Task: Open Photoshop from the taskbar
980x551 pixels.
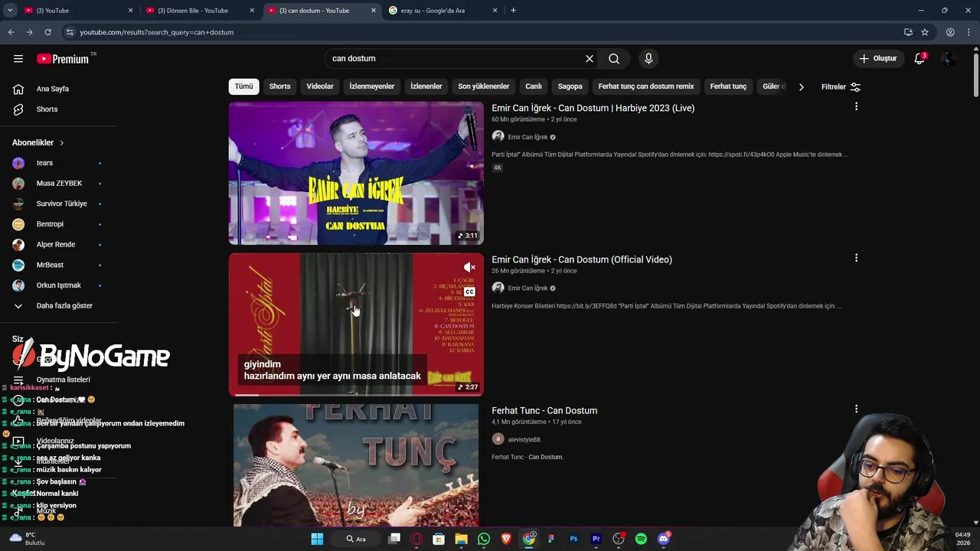Action: click(573, 539)
